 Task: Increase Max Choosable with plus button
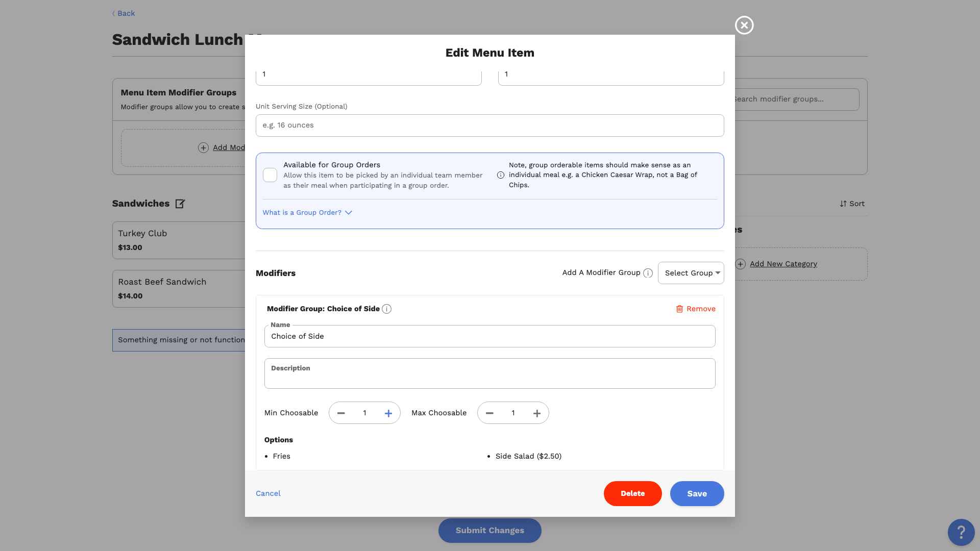click(x=537, y=413)
